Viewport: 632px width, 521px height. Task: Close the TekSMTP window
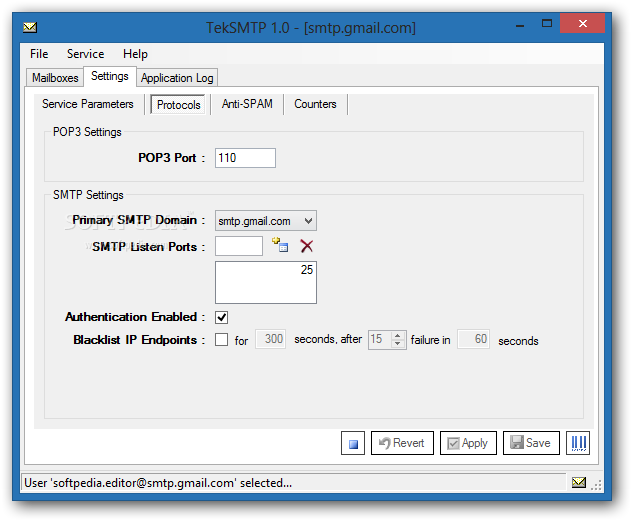(x=582, y=23)
